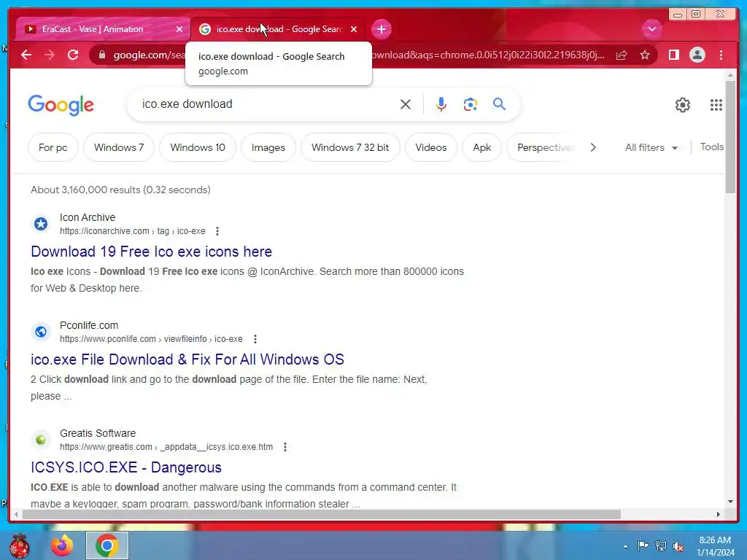The image size is (747, 560).
Task: Clear the search box with the X icon
Action: 406,104
